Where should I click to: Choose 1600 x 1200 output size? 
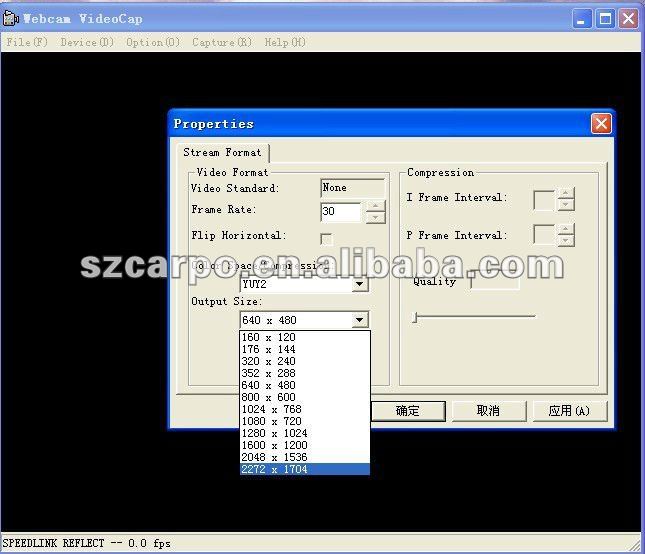pos(305,445)
